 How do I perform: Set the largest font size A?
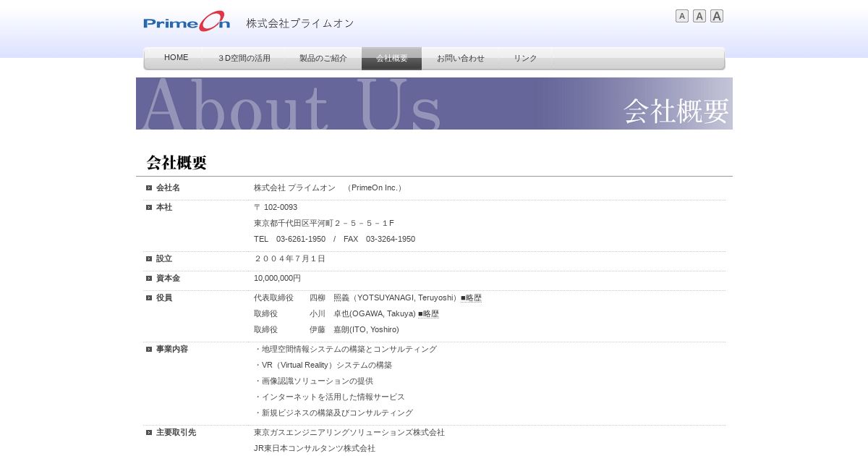point(717,16)
